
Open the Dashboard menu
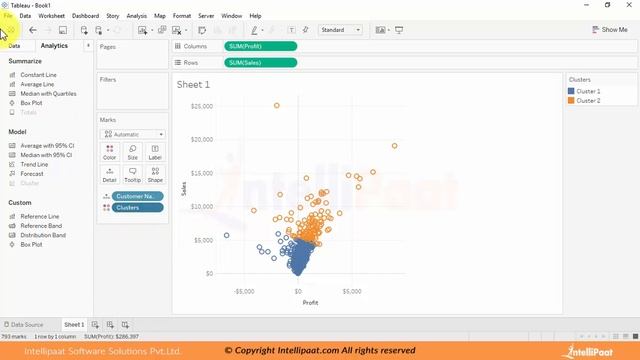[85, 16]
